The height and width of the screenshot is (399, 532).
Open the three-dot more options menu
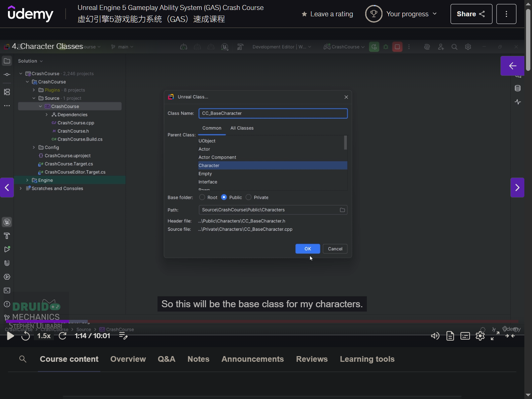coord(506,14)
